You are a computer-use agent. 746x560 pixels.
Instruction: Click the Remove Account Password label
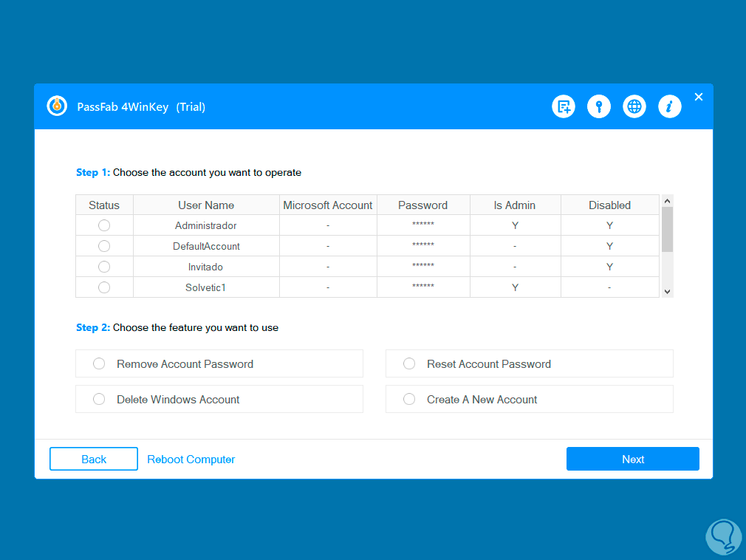click(x=185, y=364)
